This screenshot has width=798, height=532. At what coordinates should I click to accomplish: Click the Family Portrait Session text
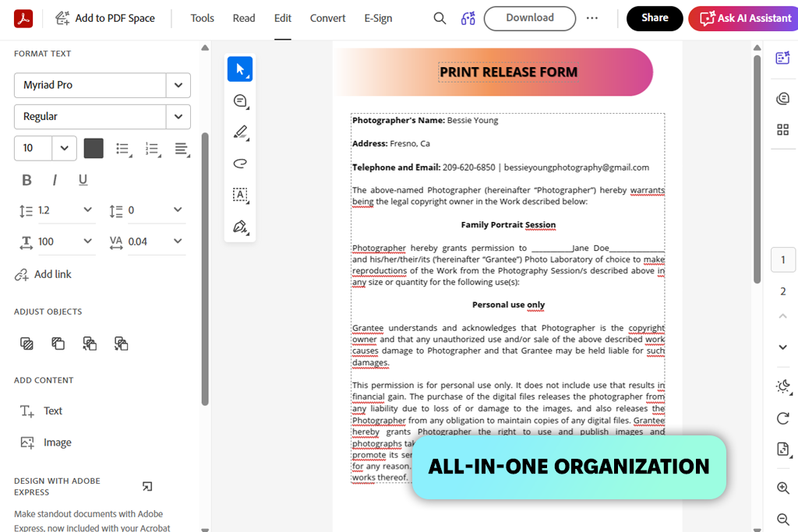point(508,225)
